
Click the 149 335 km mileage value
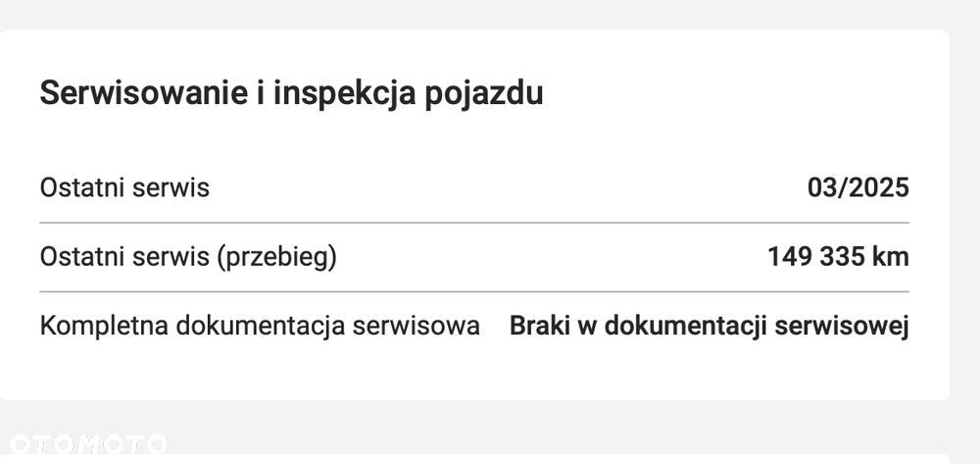point(838,257)
